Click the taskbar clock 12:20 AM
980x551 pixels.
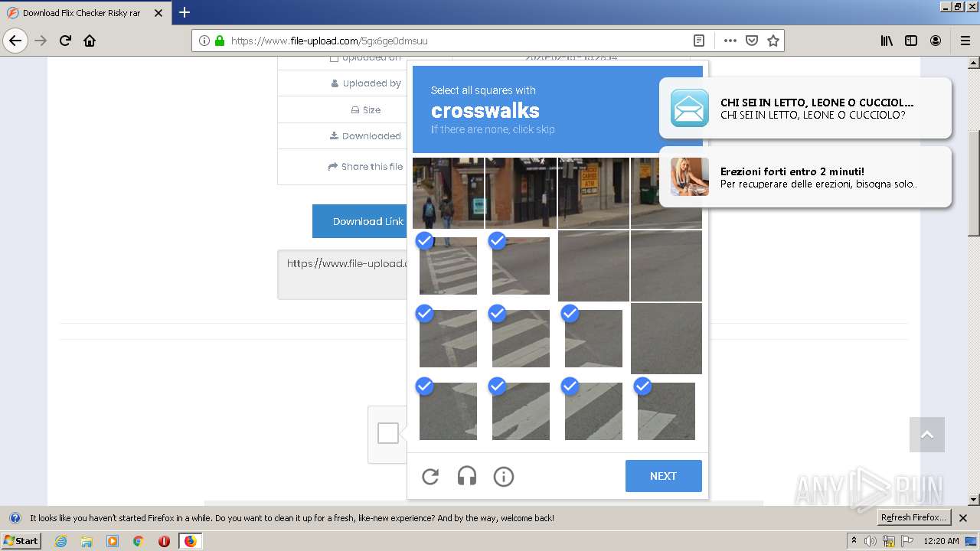pyautogui.click(x=941, y=541)
